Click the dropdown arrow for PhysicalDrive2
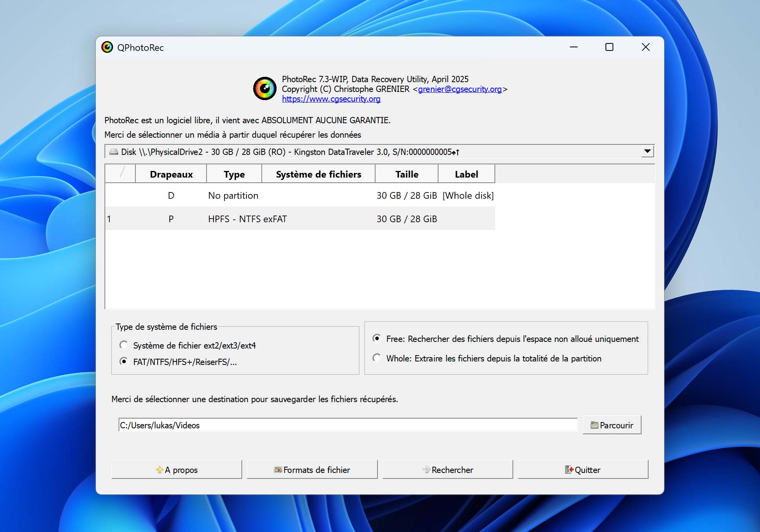The image size is (760, 532). point(647,151)
